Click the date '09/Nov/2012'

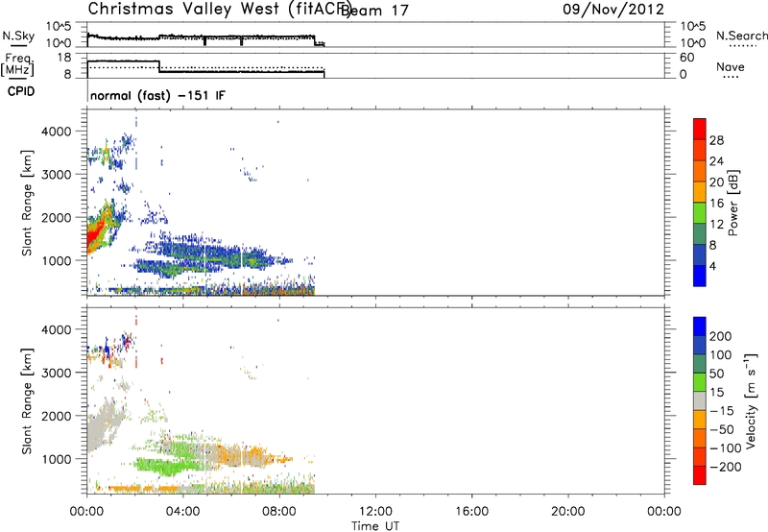pyautogui.click(x=613, y=10)
